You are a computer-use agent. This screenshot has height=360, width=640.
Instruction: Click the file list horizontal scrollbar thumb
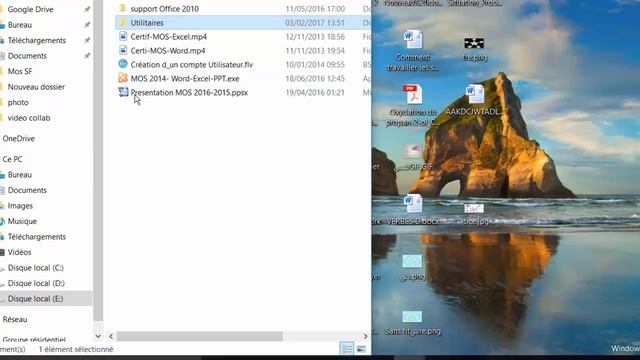199,336
